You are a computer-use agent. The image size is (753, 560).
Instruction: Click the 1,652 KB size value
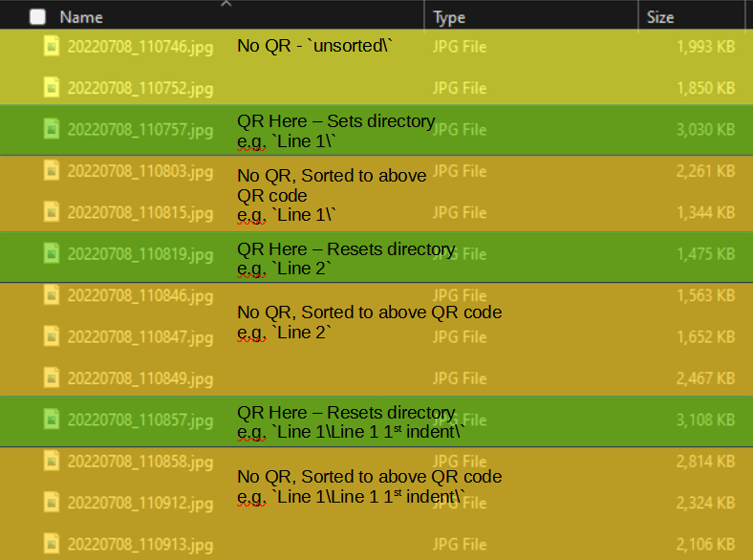pos(705,336)
